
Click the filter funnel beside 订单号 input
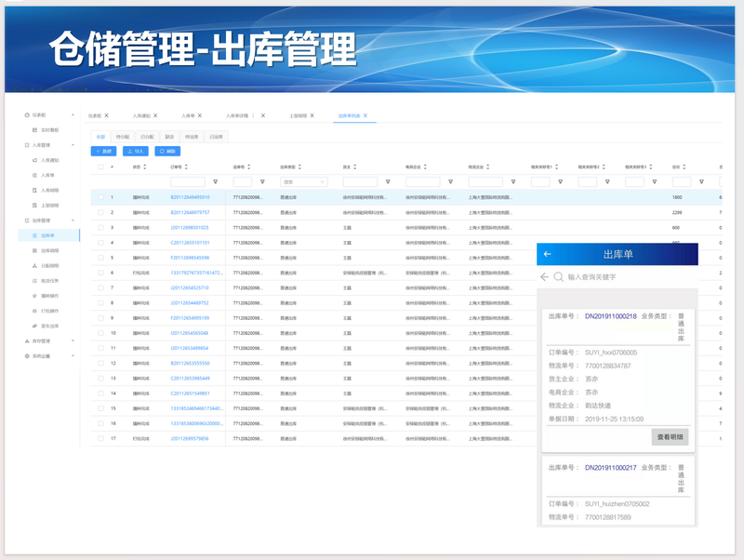coord(216,182)
